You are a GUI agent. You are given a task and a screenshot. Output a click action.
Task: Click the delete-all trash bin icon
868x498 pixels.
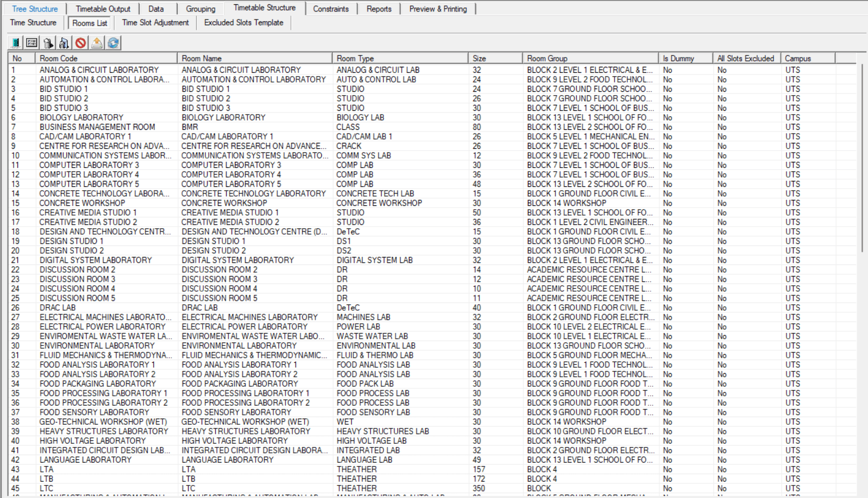point(64,43)
